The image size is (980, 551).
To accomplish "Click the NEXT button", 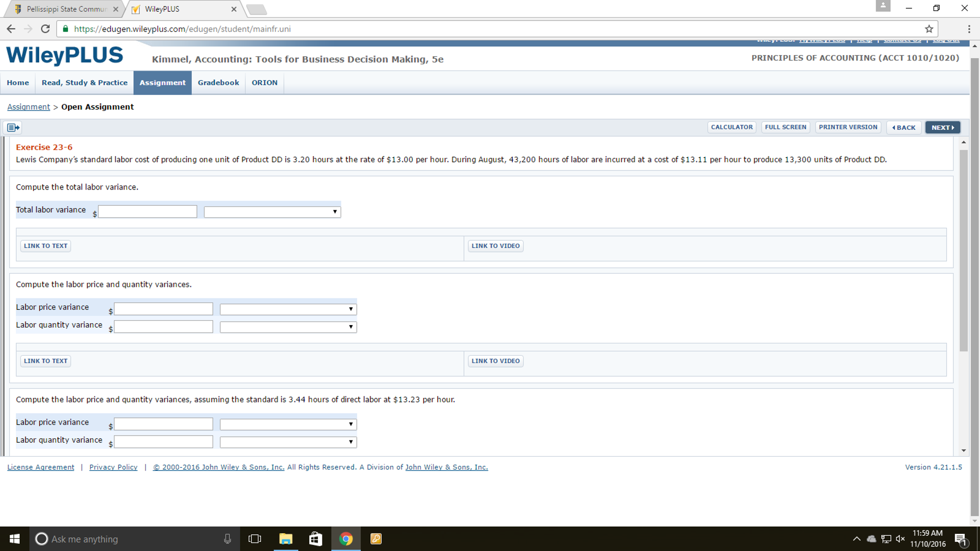I will (943, 128).
